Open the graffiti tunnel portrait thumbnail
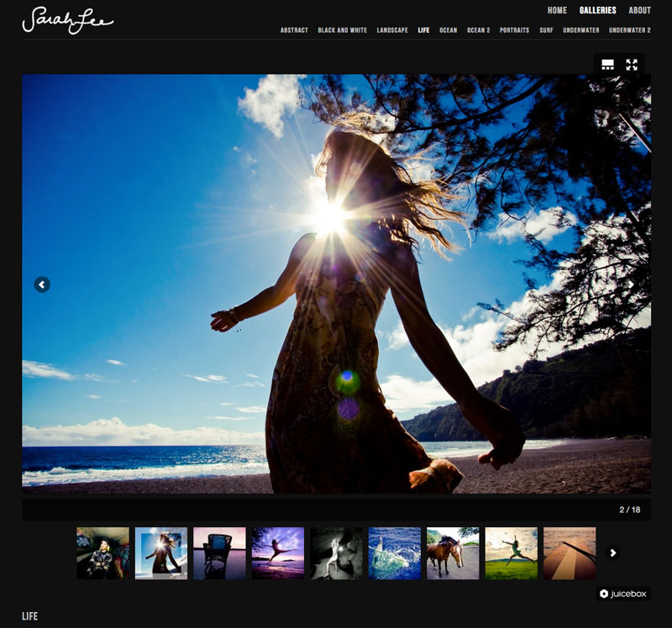The width and height of the screenshot is (672, 628). [x=102, y=553]
